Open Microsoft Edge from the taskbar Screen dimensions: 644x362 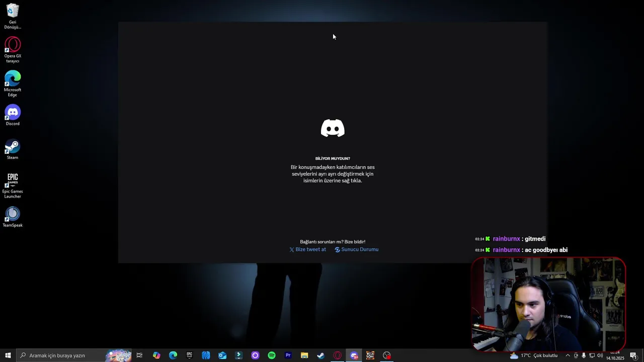(173, 355)
